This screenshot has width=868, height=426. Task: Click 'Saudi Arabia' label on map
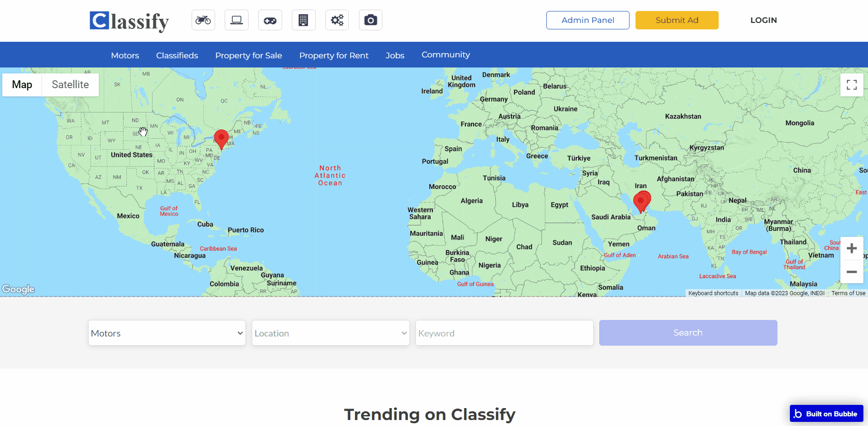[611, 217]
